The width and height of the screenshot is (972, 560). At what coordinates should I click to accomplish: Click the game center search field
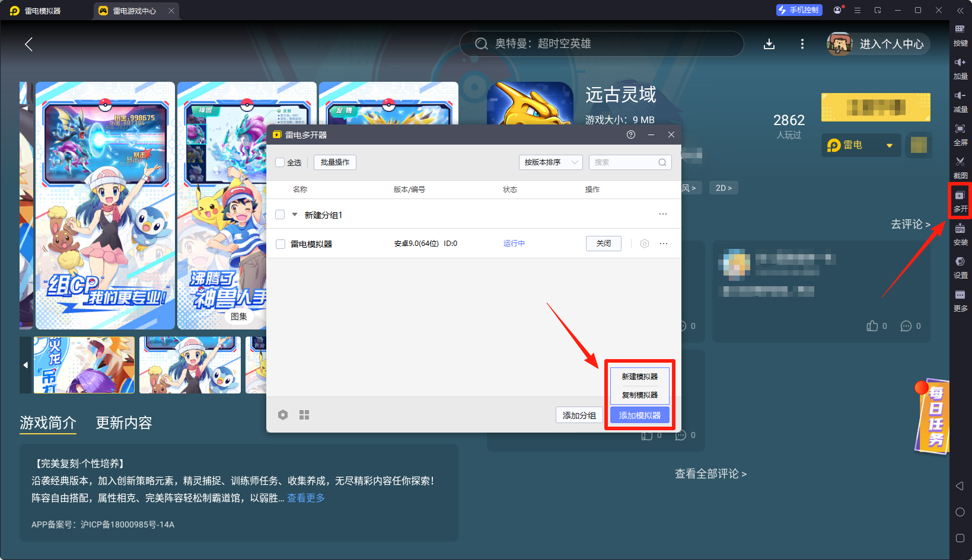point(601,44)
